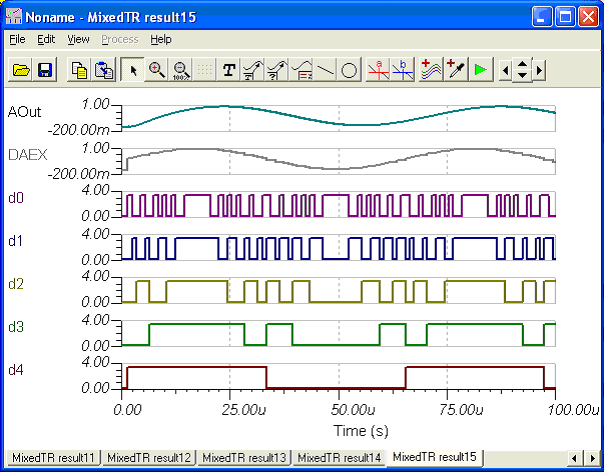
Task: Toggle the pointer selection arrow tool
Action: 133,70
